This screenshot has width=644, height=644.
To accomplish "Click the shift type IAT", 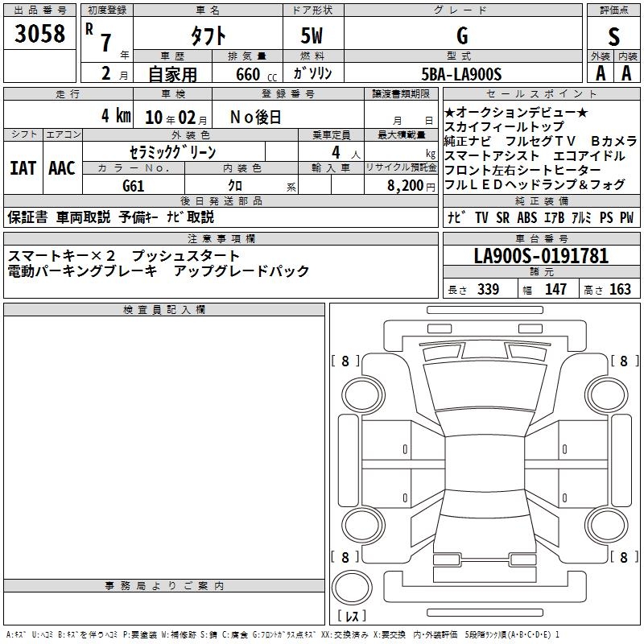I will coord(23,168).
